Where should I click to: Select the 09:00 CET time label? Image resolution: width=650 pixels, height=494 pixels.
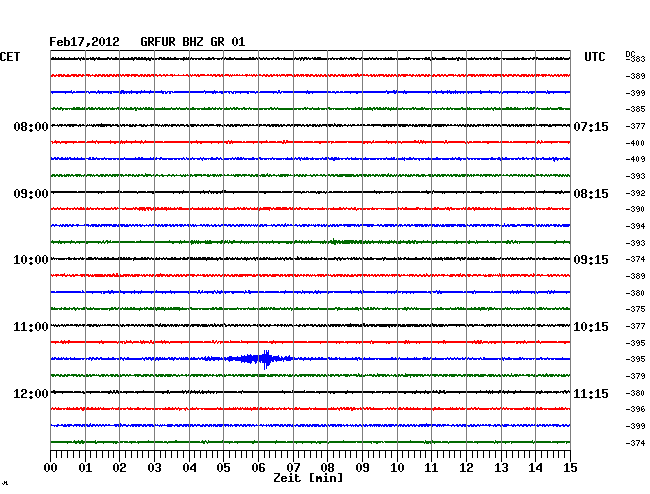pos(31,194)
